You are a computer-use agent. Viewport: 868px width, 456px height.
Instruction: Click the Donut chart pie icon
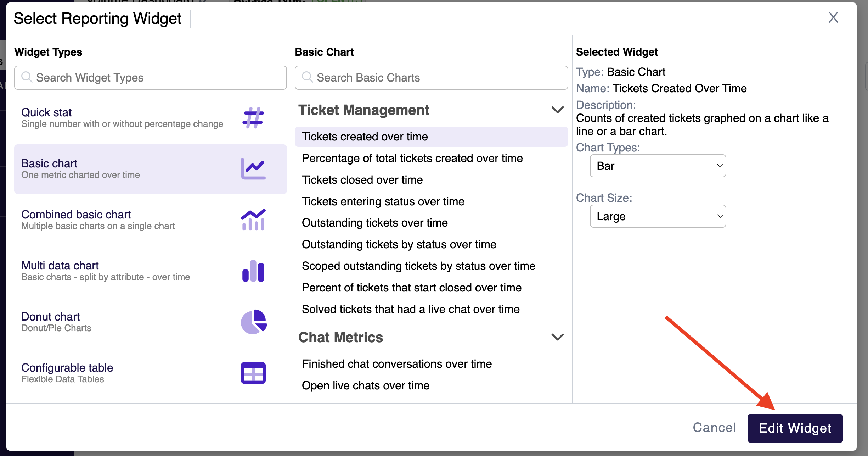point(254,322)
